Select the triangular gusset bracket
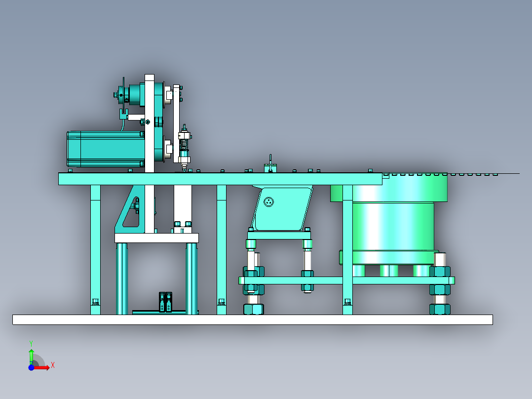This screenshot has height=399, width=532. (x=130, y=209)
